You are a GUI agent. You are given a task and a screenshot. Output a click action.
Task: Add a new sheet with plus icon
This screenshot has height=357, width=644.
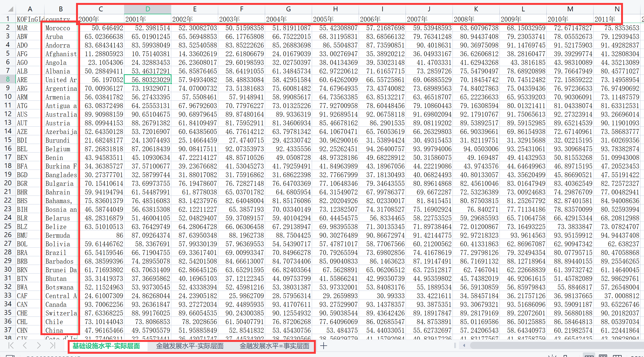point(324,346)
